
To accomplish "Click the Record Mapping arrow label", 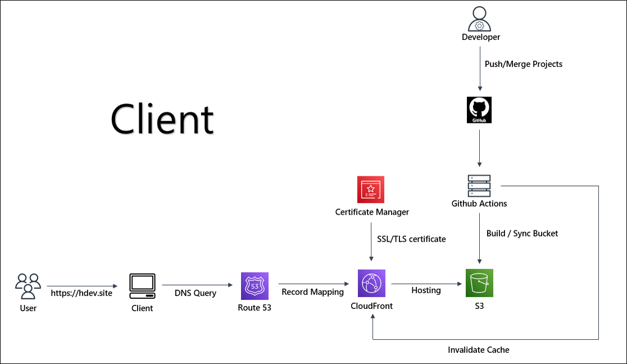I will pos(312,292).
